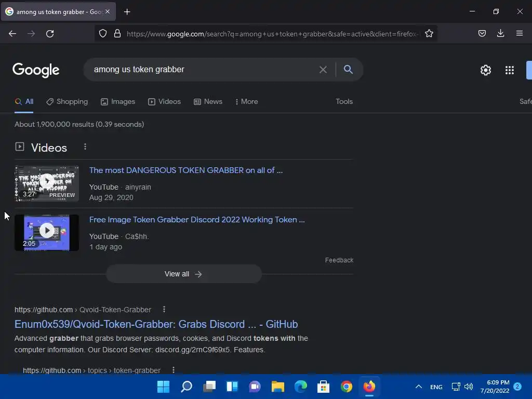Show hidden system tray icons
This screenshot has width=532, height=399.
(419, 387)
